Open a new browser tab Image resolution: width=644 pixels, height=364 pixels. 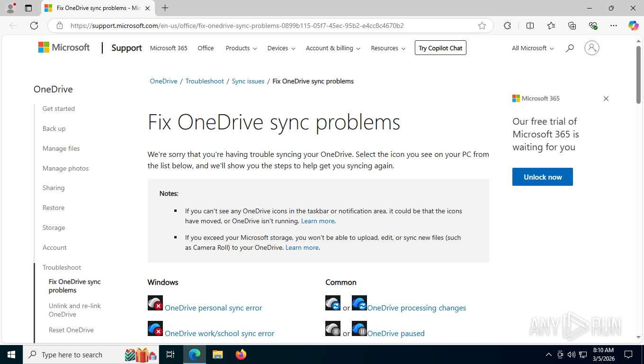point(165,8)
